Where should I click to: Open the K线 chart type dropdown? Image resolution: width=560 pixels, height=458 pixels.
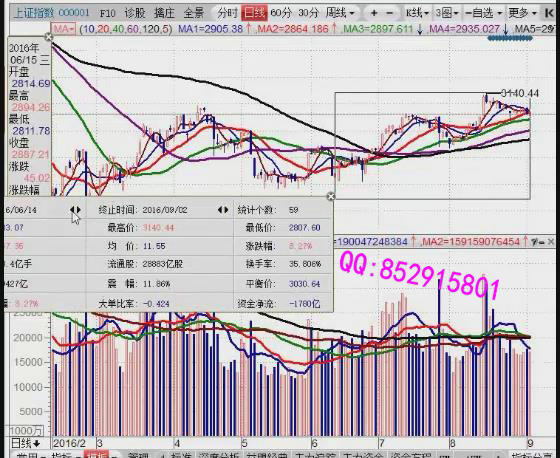click(x=418, y=13)
